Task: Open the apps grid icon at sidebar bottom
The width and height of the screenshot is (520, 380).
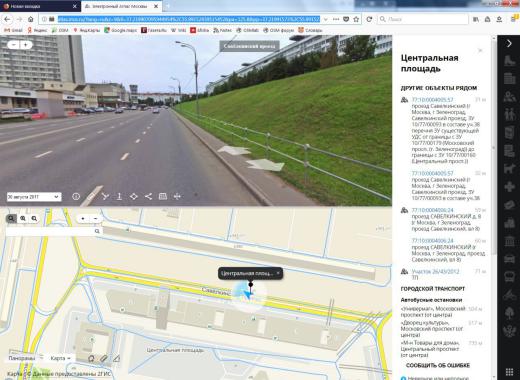Action: click(509, 372)
